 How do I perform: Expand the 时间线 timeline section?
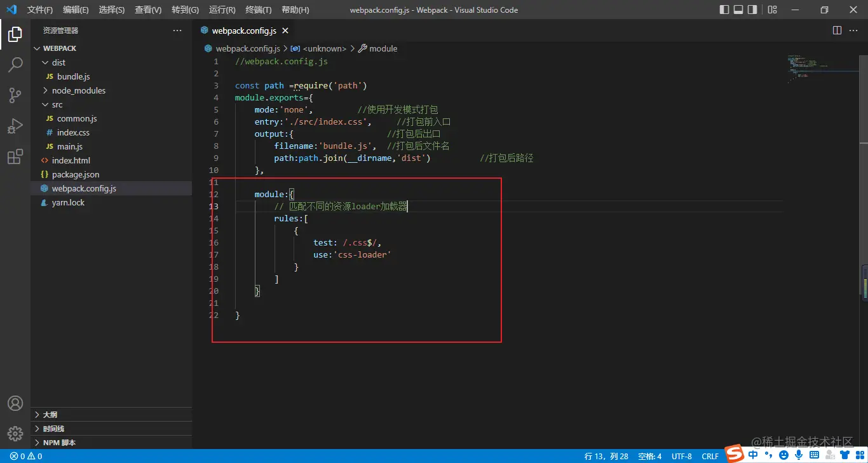tap(111, 429)
